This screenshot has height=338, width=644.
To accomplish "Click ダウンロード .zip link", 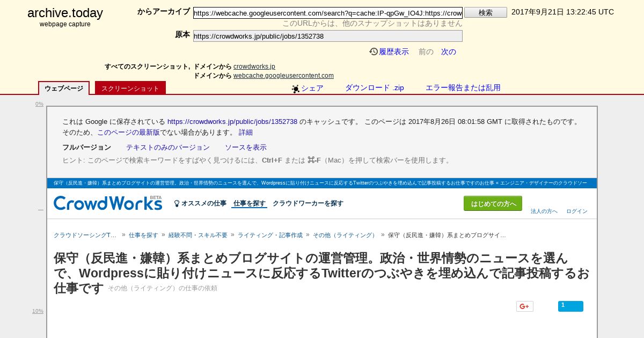I will 375,88.
